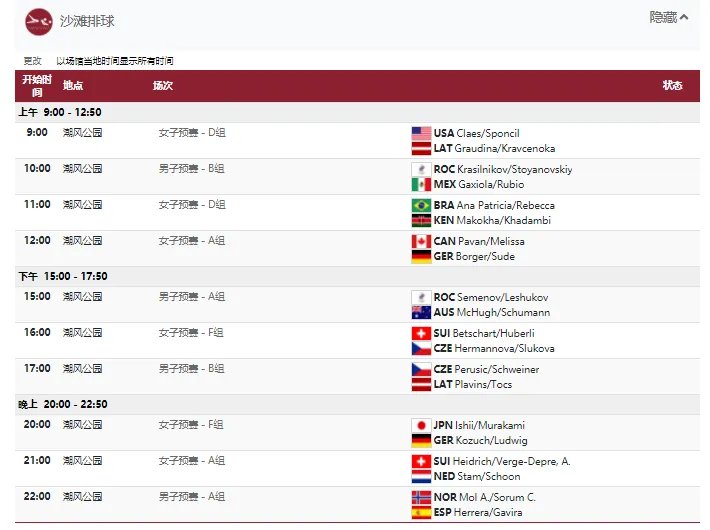
Task: Click the Canada flag beside CAN
Action: 421,241
